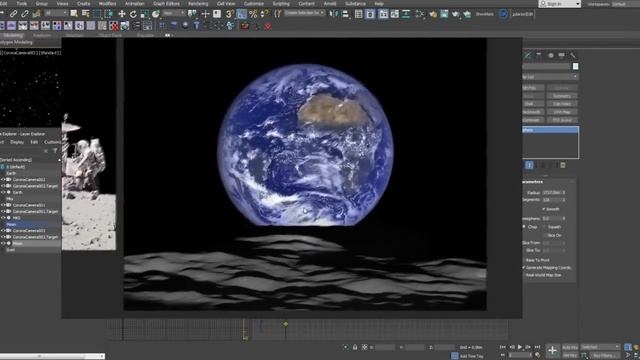Click the Spinner Snap toggle icon
This screenshot has width=640, height=360.
click(x=265, y=14)
